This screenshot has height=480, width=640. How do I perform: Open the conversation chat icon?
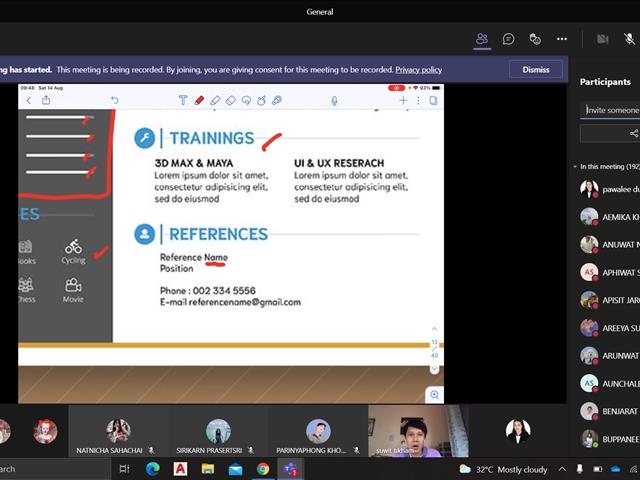[x=509, y=39]
